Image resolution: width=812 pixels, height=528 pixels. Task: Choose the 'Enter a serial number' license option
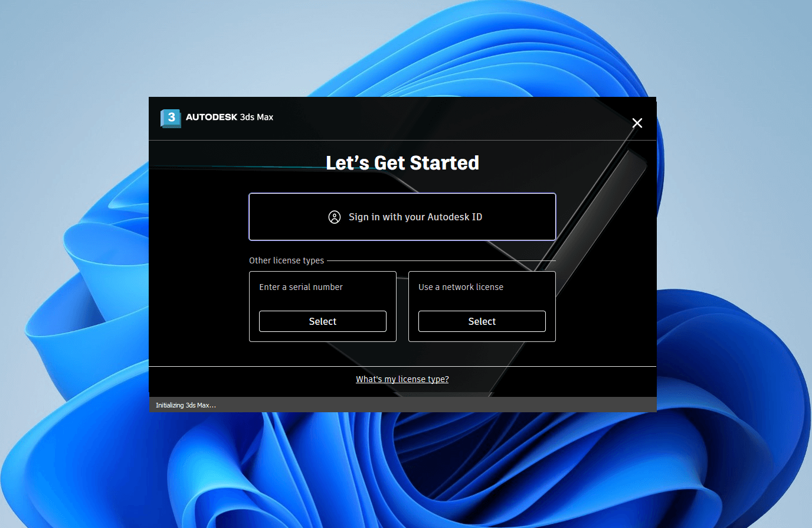[x=322, y=321]
